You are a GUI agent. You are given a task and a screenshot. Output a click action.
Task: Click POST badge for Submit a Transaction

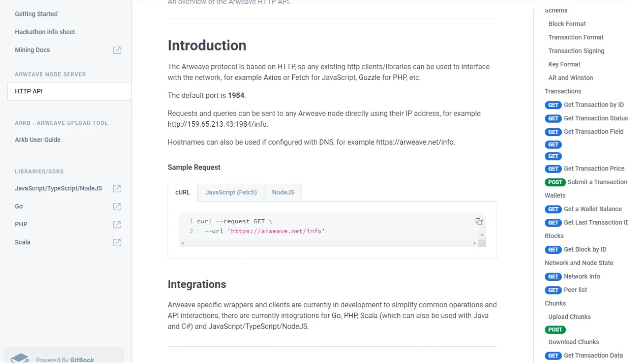pyautogui.click(x=555, y=182)
